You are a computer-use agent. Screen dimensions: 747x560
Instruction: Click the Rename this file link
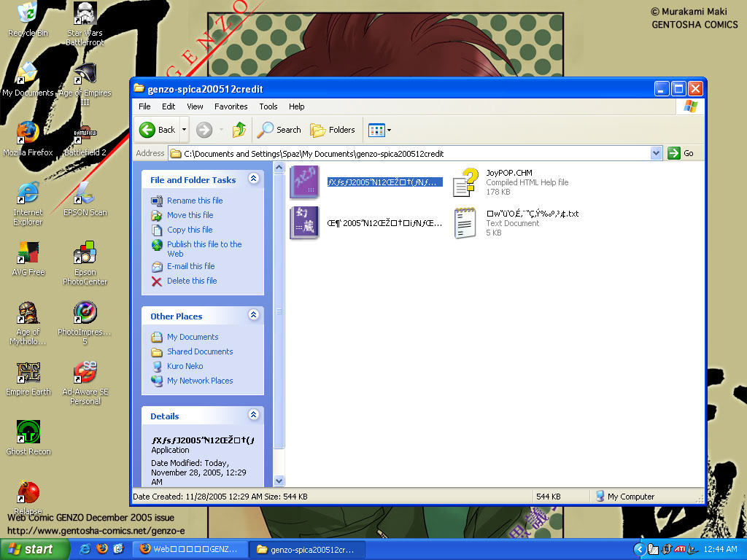195,201
